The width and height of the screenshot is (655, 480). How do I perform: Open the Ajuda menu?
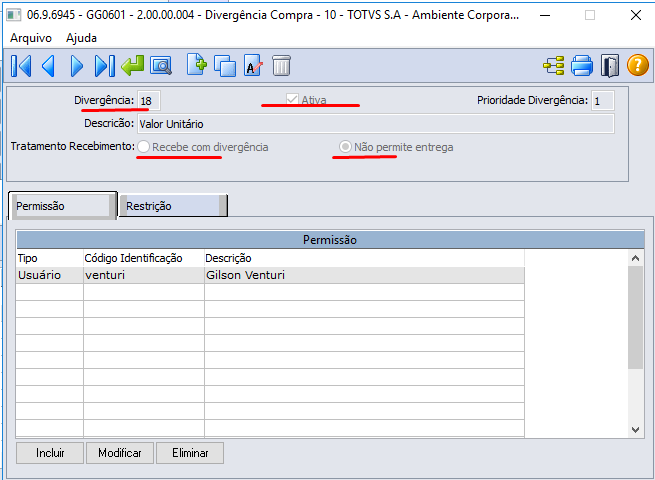coord(81,38)
